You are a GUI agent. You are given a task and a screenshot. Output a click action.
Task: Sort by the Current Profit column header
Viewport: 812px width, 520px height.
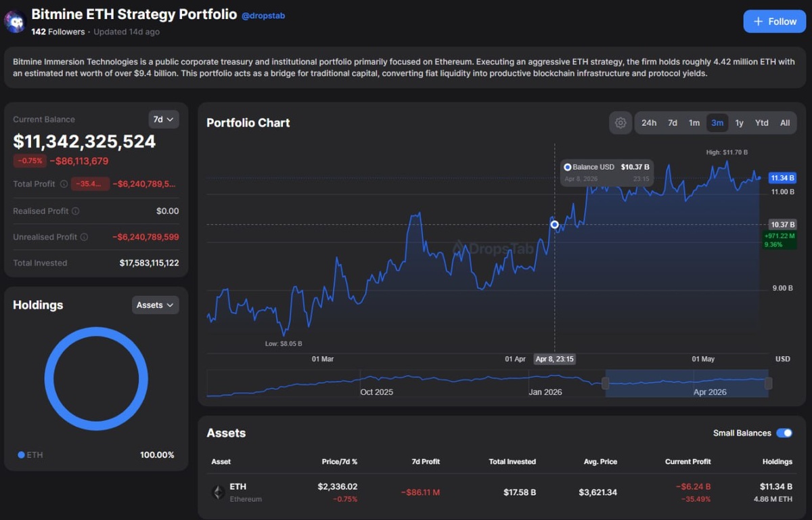tap(687, 461)
